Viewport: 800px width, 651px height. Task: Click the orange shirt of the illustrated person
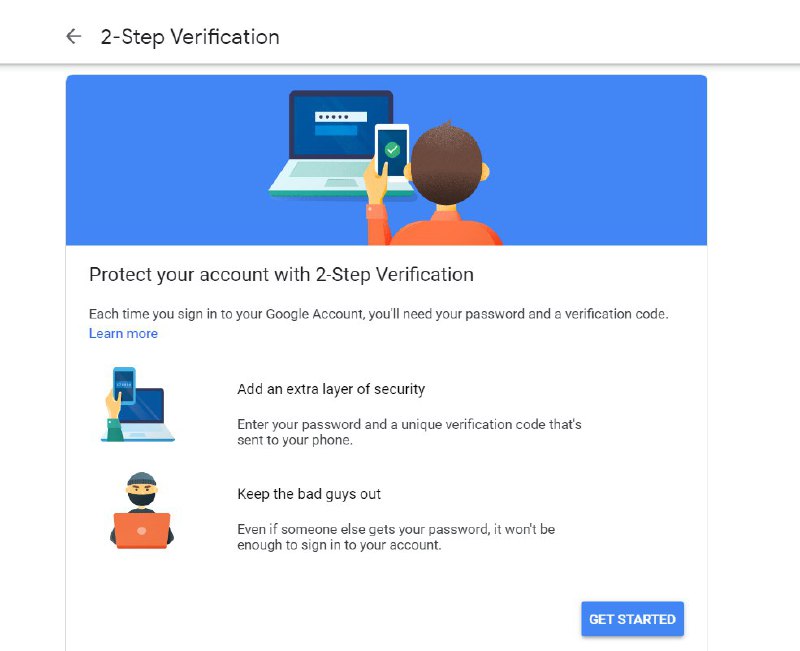click(x=434, y=228)
